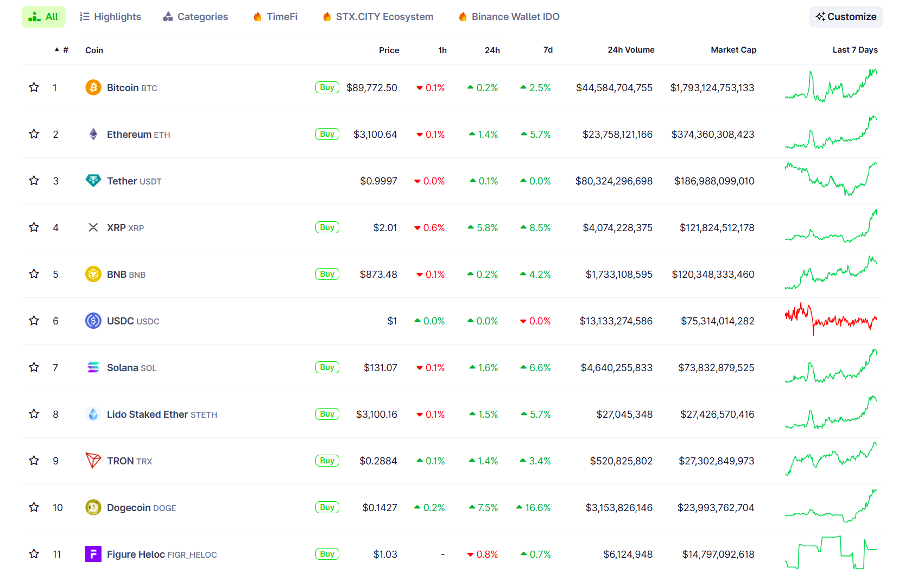Image resolution: width=924 pixels, height=574 pixels.
Task: Click the XRP coin icon
Action: point(93,227)
